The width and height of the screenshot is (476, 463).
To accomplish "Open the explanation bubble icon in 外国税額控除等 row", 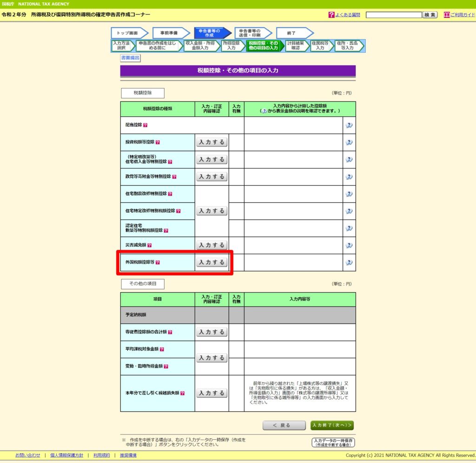I will (349, 262).
